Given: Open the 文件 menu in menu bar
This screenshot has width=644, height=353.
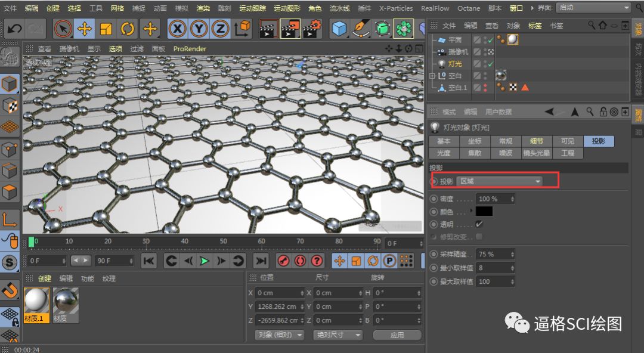Looking at the screenshot, I should (x=10, y=8).
